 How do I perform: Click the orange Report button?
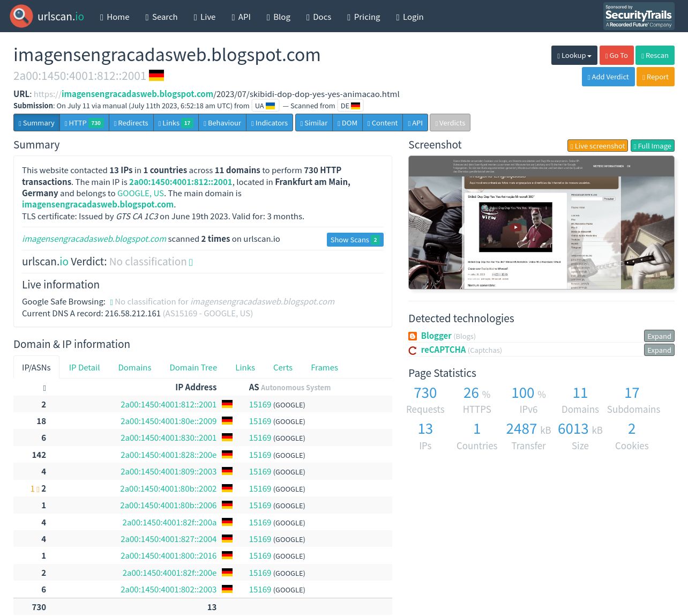(x=655, y=77)
